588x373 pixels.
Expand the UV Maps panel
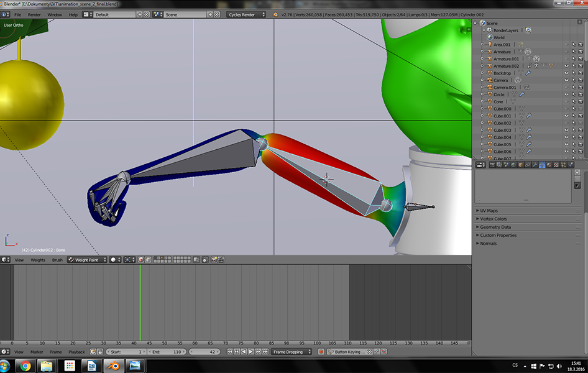(x=489, y=211)
